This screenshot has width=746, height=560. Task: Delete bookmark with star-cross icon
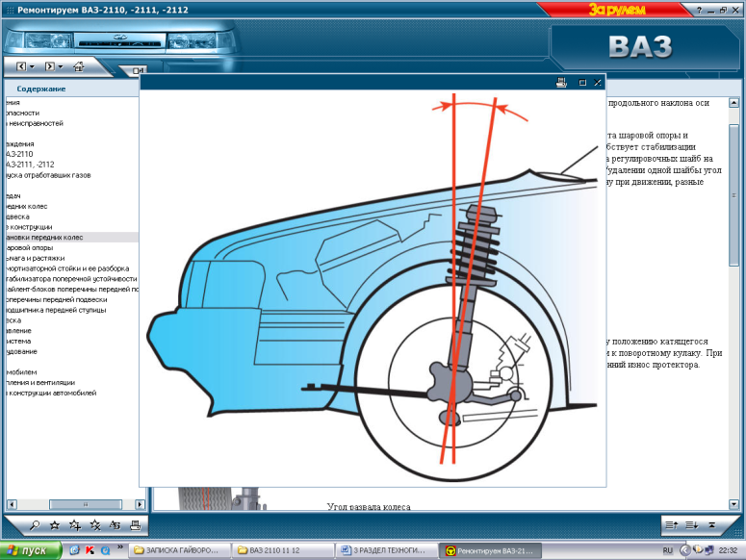(95, 525)
